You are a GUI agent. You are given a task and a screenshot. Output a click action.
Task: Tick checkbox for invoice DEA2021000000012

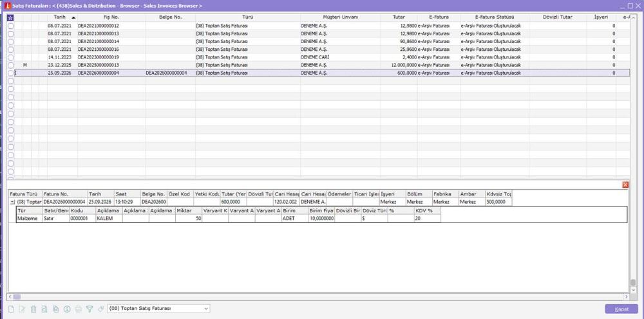pos(11,26)
